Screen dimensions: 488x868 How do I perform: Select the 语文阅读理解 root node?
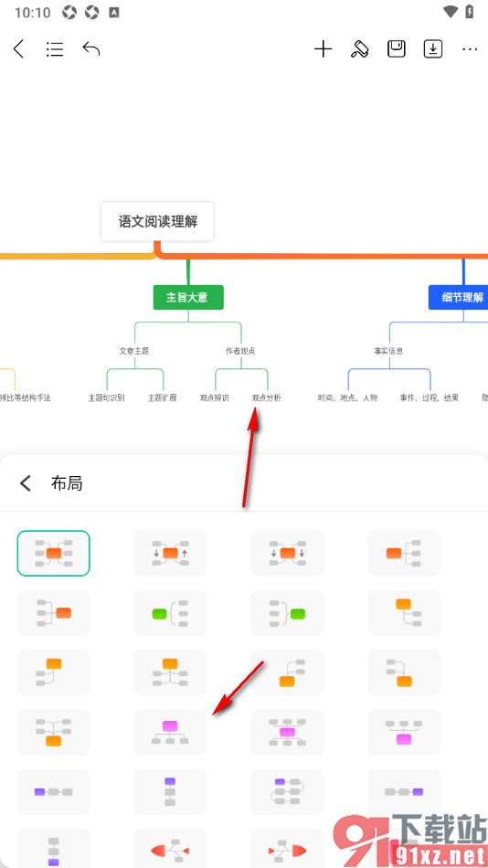tap(157, 222)
